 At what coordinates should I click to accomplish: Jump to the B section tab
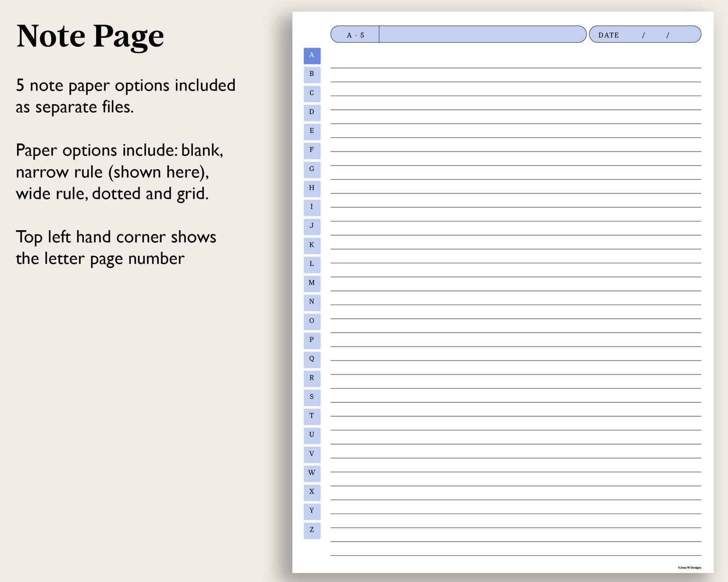[x=311, y=75]
